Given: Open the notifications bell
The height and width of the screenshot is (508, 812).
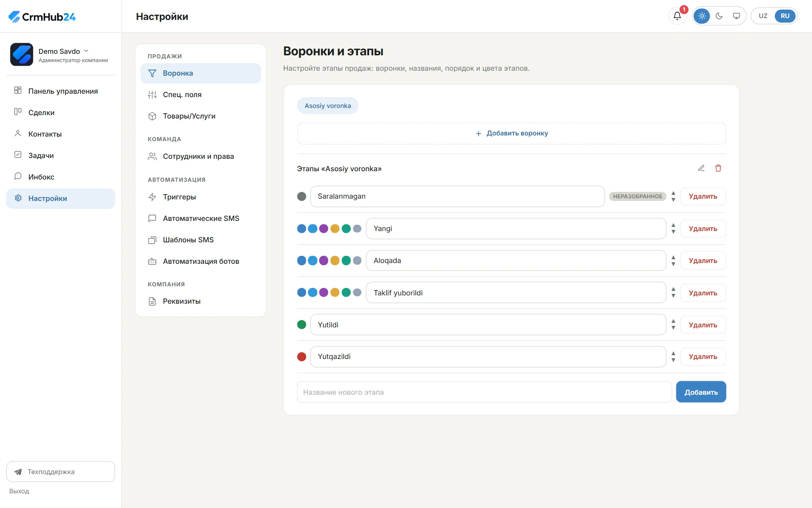Looking at the screenshot, I should click(677, 16).
